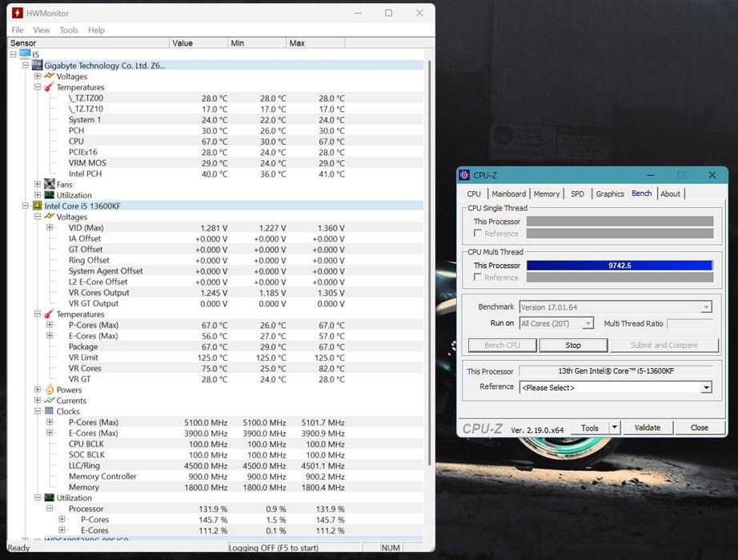The height and width of the screenshot is (560, 738).
Task: Click the Utilization icon under Intel Core i5
Action: [x=50, y=498]
